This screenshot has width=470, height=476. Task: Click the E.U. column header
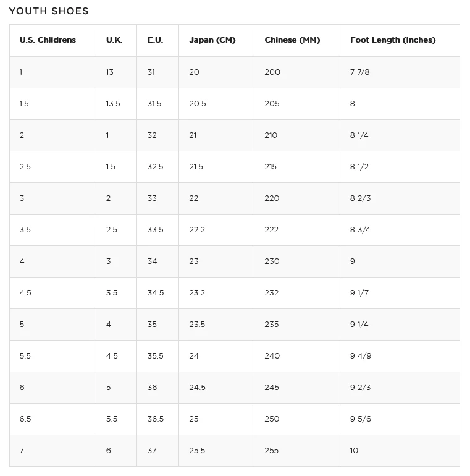pyautogui.click(x=155, y=40)
